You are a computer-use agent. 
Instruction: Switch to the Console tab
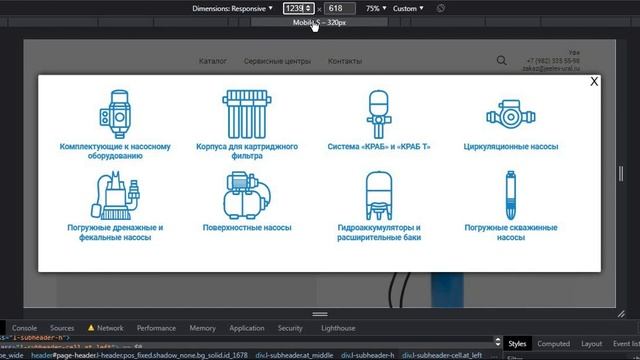pyautogui.click(x=24, y=328)
